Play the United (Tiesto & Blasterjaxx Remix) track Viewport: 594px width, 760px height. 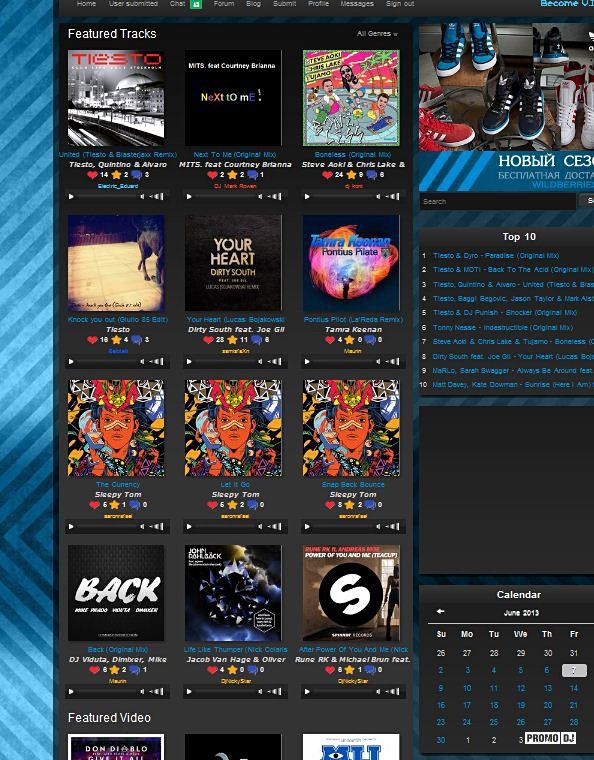tap(71, 196)
